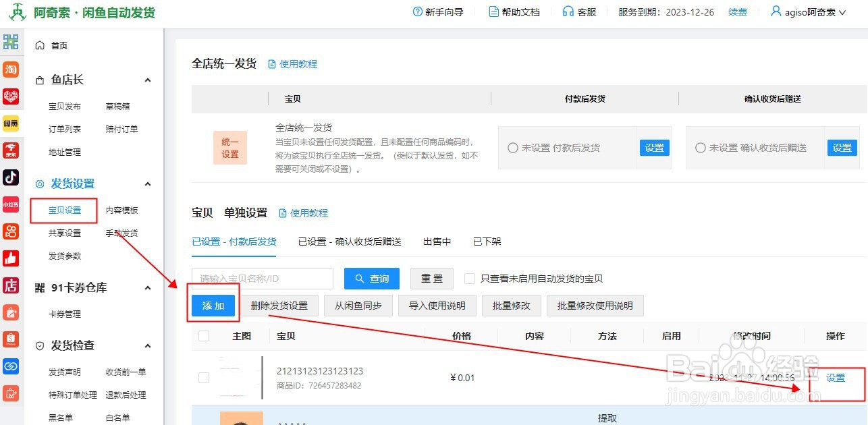Click the 批量修改 button
The width and height of the screenshot is (868, 425).
click(512, 306)
